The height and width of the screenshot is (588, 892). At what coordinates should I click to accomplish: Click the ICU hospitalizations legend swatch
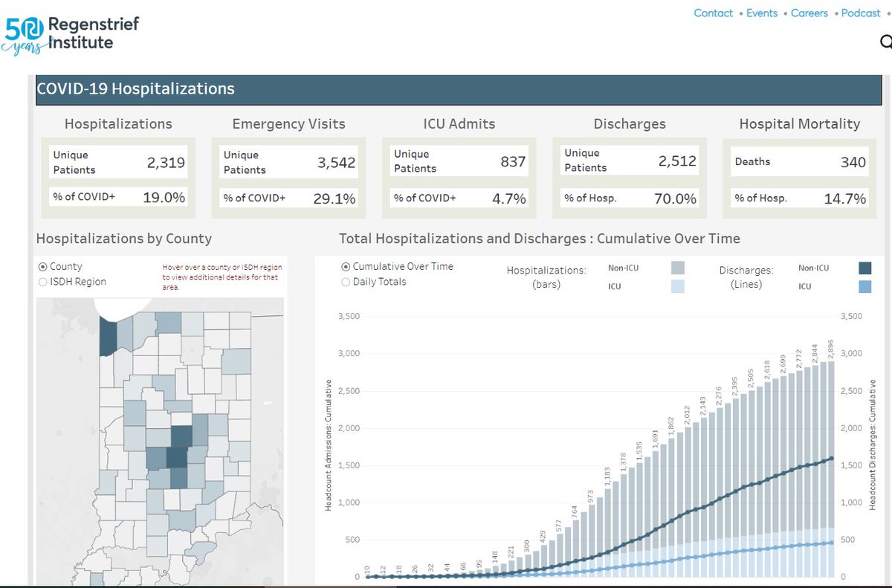[677, 286]
